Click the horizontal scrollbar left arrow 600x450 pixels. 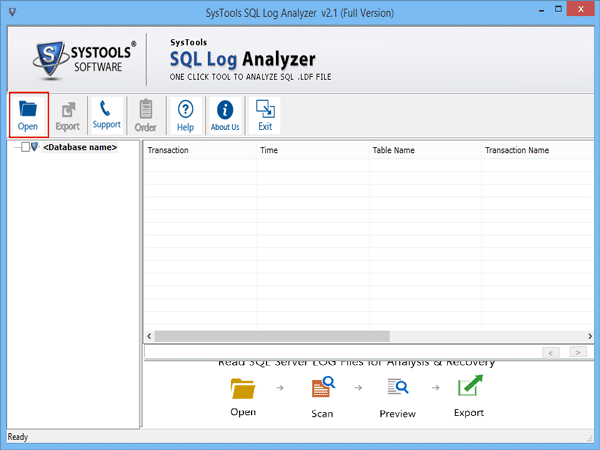coord(149,336)
